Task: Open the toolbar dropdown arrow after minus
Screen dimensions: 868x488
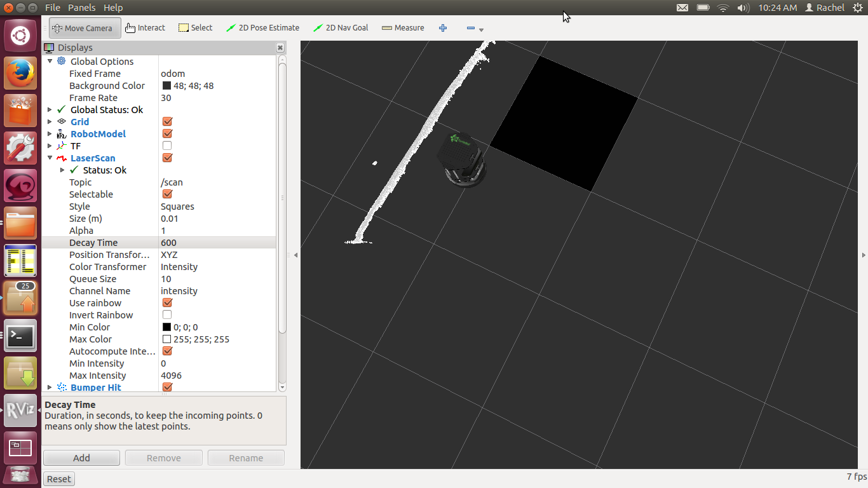Action: pos(481,30)
